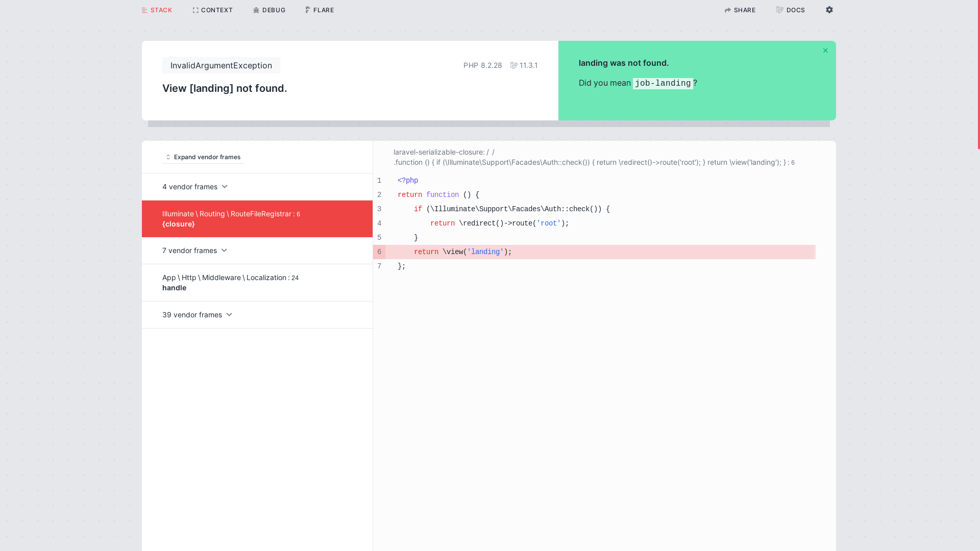980x551 pixels.
Task: Click Expand vendor frames button
Action: pyautogui.click(x=203, y=157)
